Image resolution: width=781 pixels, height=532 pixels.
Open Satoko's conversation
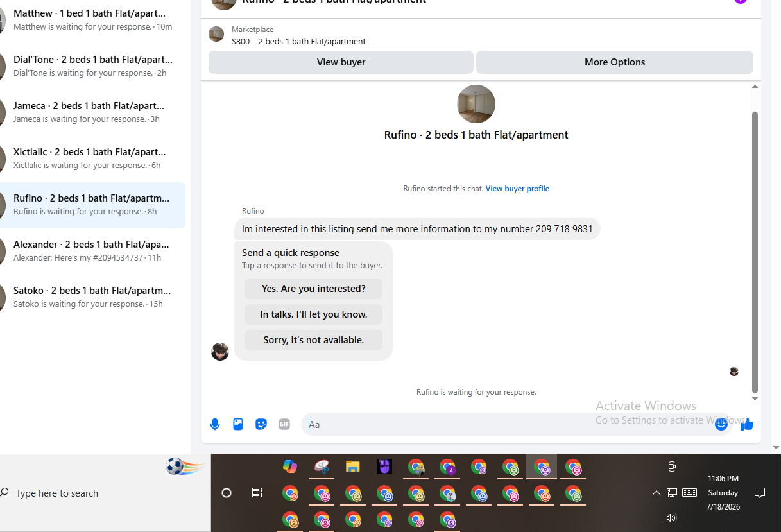[x=92, y=297]
